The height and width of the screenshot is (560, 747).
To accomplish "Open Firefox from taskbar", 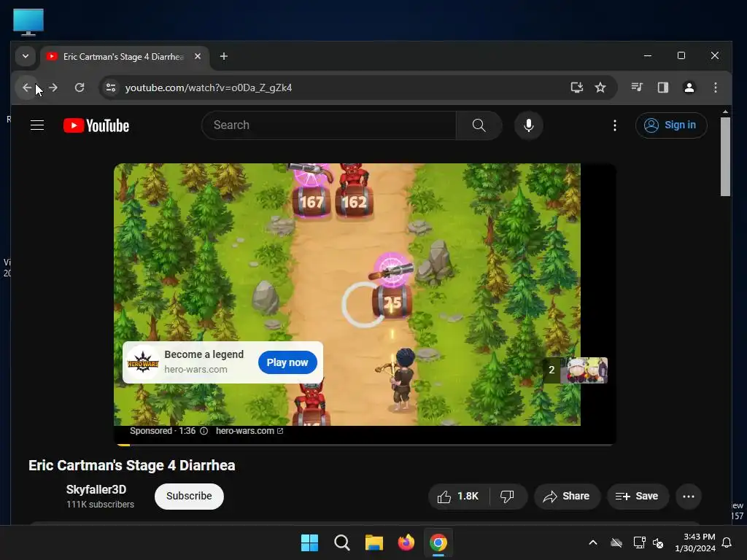I will 406,542.
